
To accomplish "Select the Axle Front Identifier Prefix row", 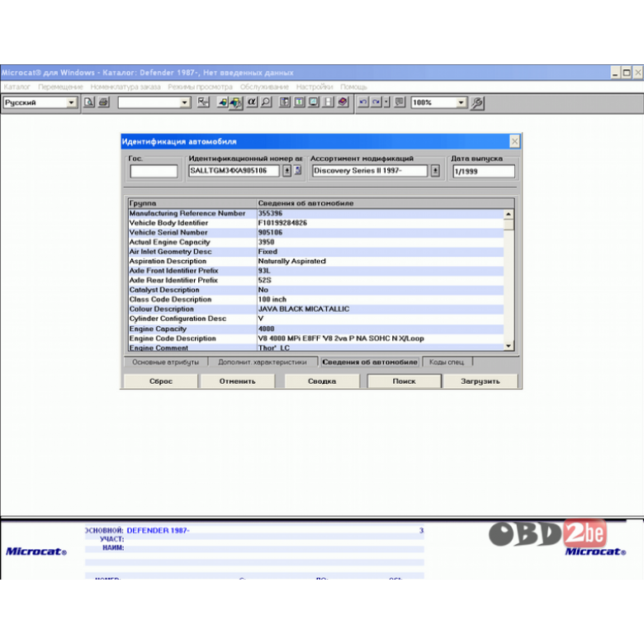I will pyautogui.click(x=316, y=271).
